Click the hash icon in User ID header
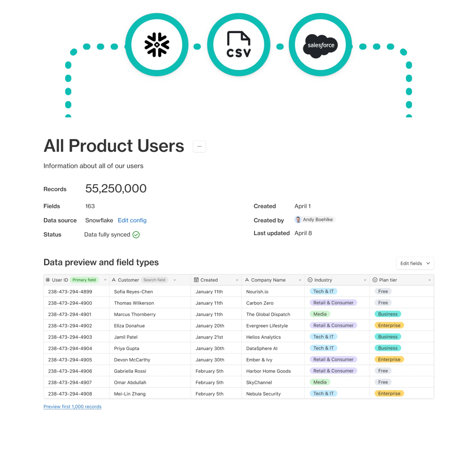Screen dimensions: 476x455 pos(48,280)
